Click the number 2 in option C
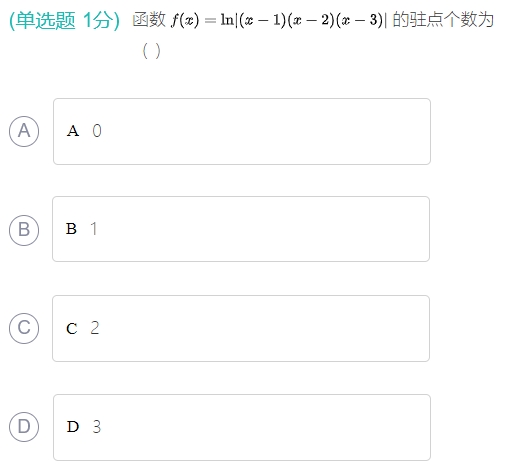 [x=95, y=328]
